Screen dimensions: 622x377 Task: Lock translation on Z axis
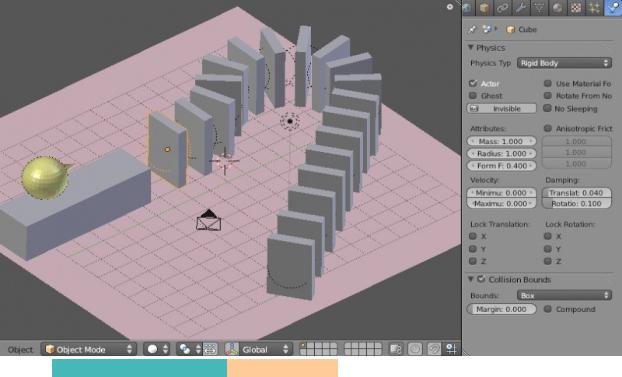coord(472,261)
